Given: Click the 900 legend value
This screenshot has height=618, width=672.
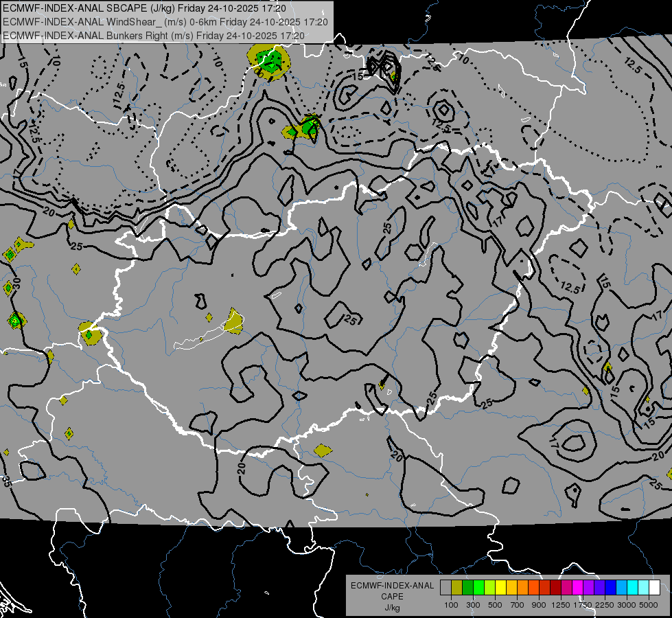Looking at the screenshot, I should [539, 605].
